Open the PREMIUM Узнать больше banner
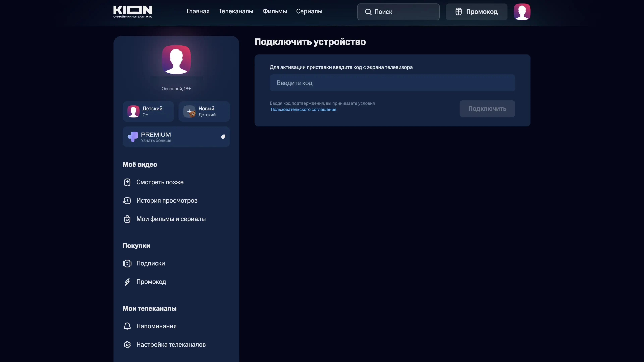Screen dimensions: 644x362 [176, 137]
